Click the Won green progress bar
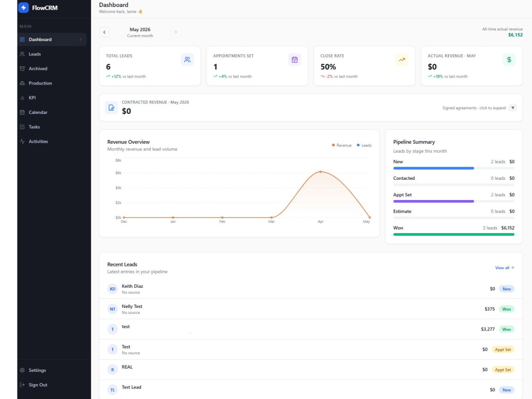532x399 pixels. pos(454,235)
